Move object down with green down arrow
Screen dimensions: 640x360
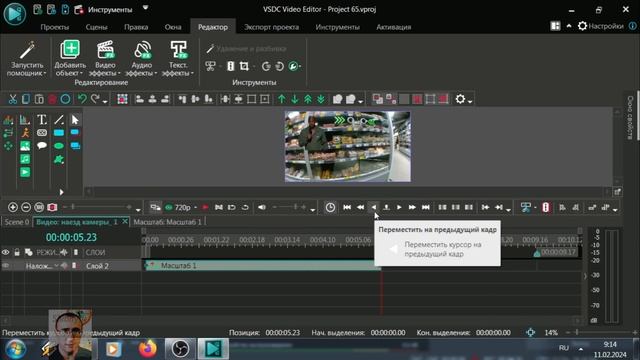pyautogui.click(x=295, y=99)
